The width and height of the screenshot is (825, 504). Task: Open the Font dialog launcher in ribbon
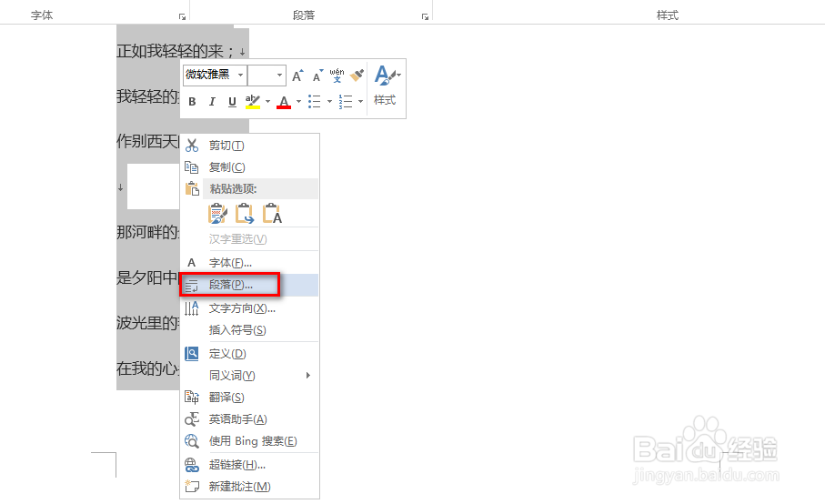click(x=182, y=17)
